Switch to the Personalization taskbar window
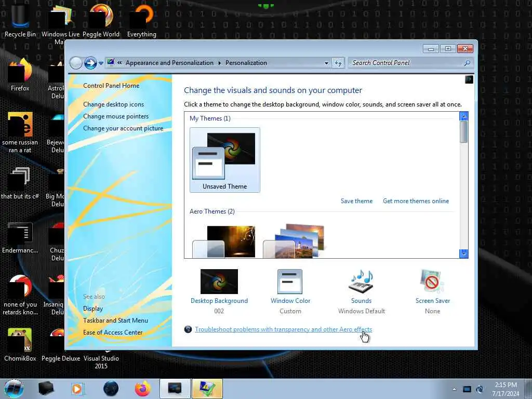Screen dimensions: 532x399 pos(175,389)
